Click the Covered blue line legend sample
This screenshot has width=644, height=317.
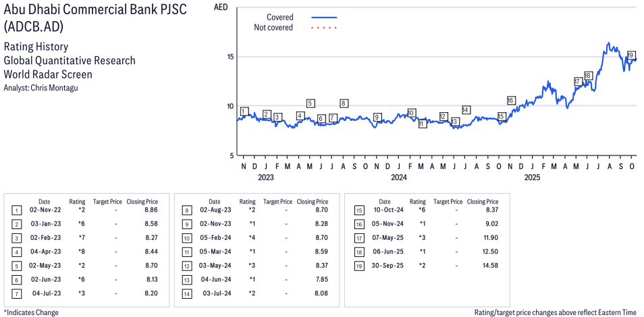[x=324, y=17]
